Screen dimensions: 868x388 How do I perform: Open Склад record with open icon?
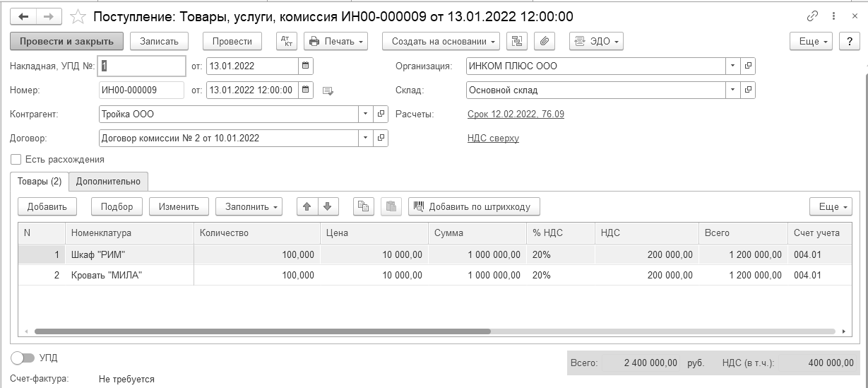pos(749,90)
